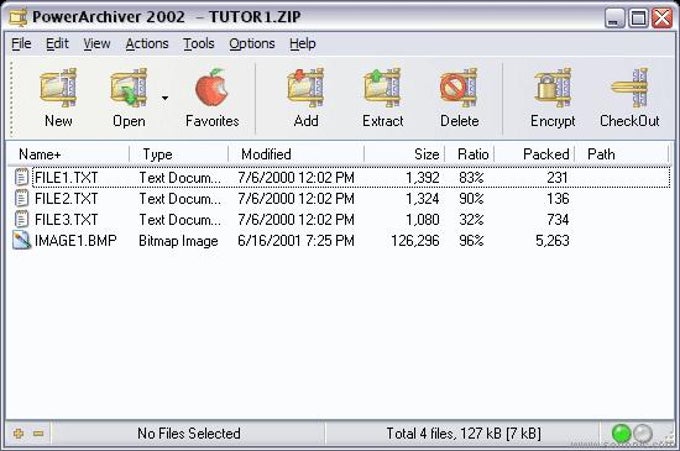Open the Help menu
The image size is (680, 451).
[303, 44]
